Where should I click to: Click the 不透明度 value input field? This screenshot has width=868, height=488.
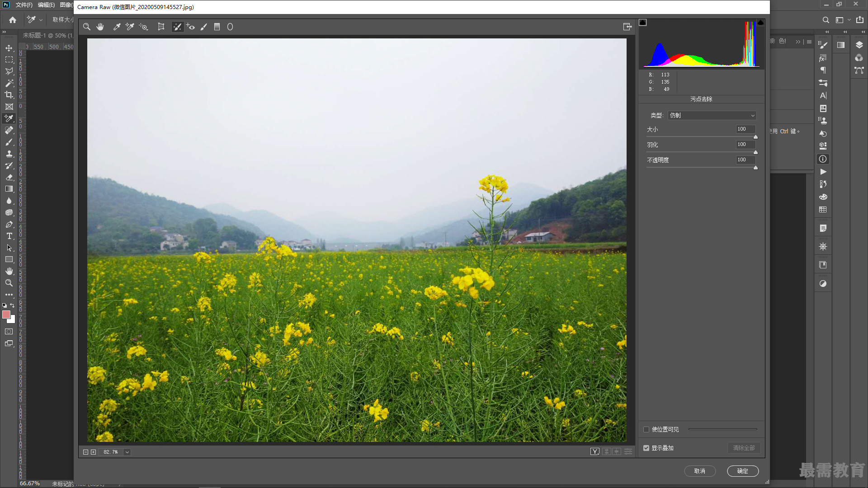(745, 160)
